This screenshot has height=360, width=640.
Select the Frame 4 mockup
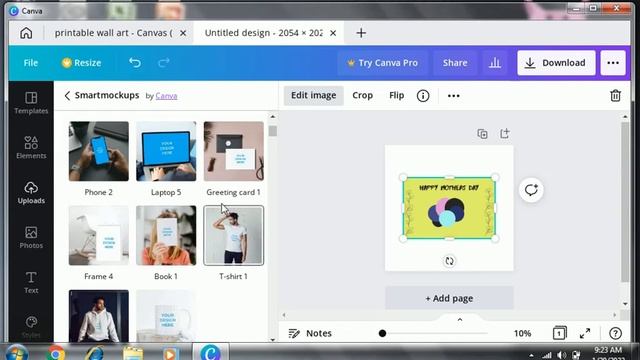coord(99,236)
